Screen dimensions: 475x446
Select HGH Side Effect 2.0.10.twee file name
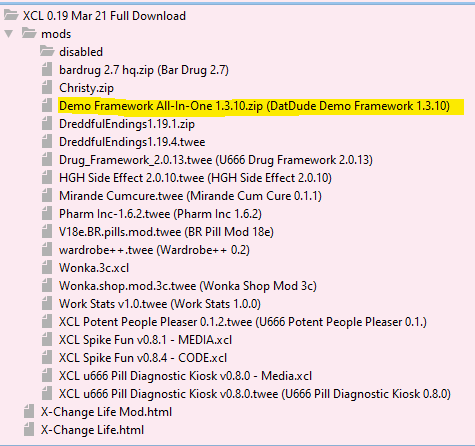click(x=195, y=178)
